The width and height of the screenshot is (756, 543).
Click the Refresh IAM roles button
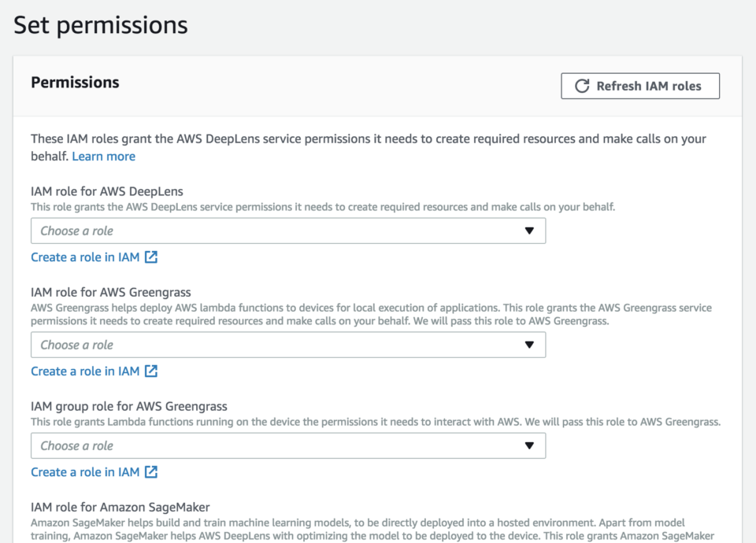[x=640, y=86]
